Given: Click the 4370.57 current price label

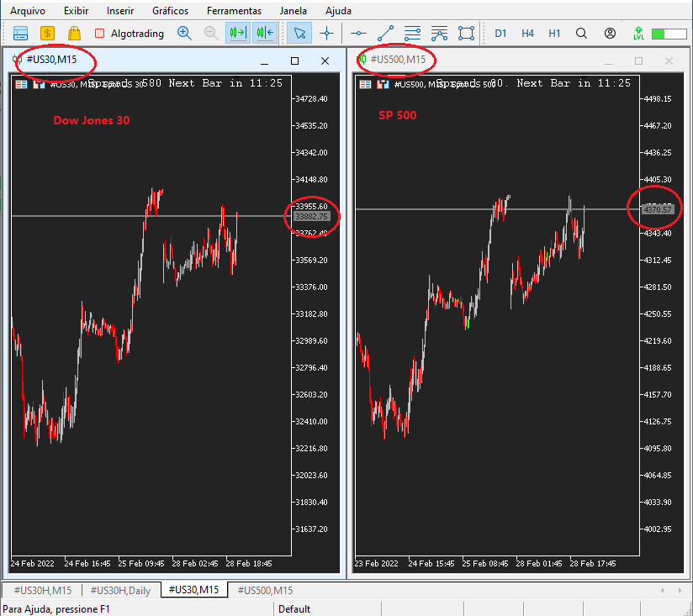Looking at the screenshot, I should 658,209.
